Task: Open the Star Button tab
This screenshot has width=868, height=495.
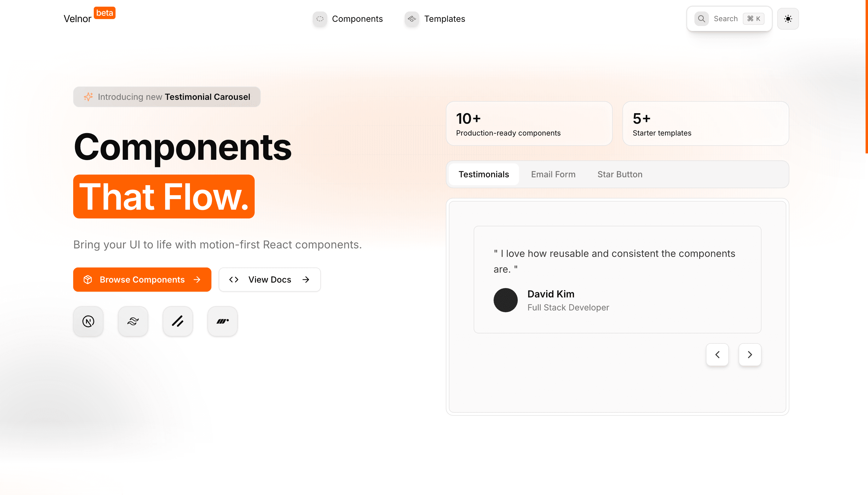Action: click(620, 174)
